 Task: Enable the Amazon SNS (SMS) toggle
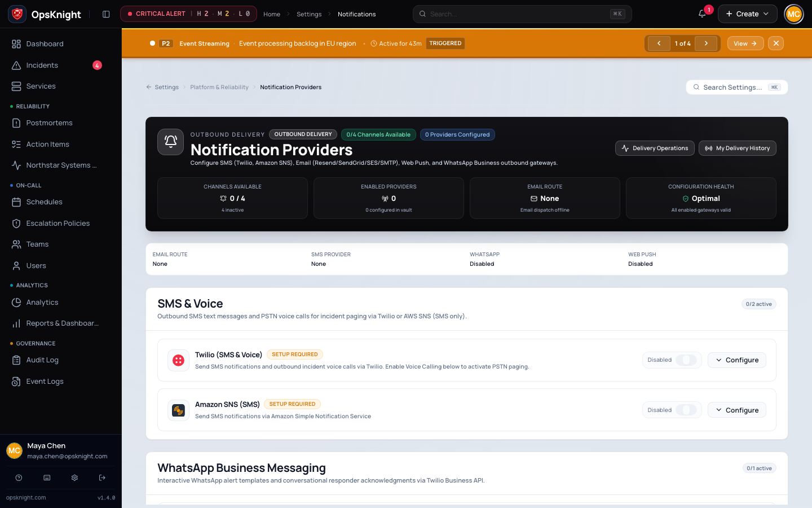click(686, 410)
